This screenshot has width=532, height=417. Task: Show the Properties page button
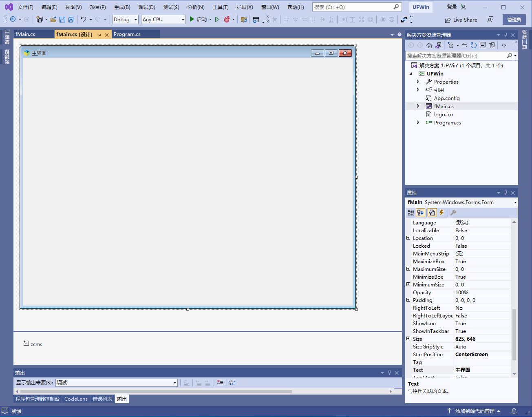[x=432, y=213]
